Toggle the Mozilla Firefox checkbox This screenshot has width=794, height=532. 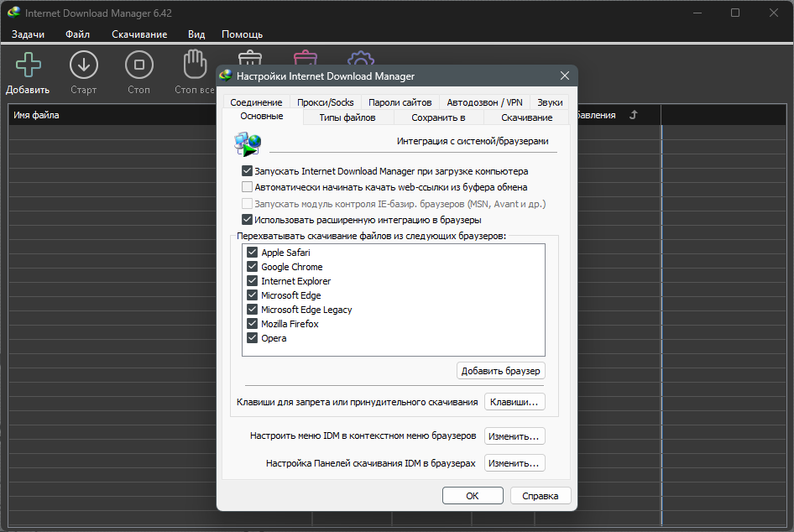[253, 324]
